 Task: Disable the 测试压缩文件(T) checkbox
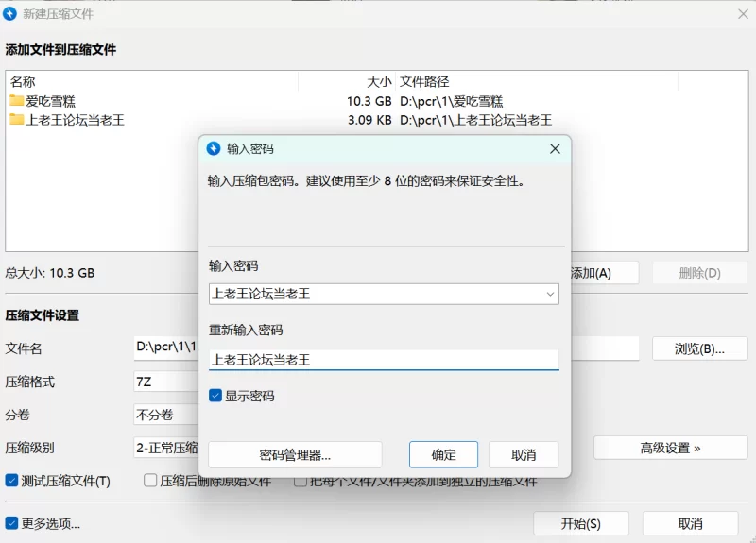12,481
